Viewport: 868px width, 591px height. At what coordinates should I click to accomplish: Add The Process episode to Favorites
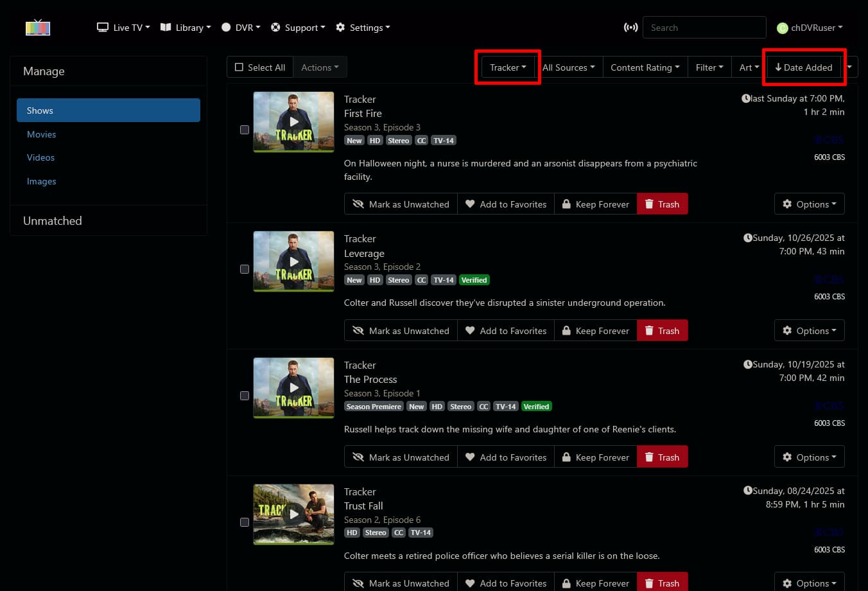coord(505,457)
